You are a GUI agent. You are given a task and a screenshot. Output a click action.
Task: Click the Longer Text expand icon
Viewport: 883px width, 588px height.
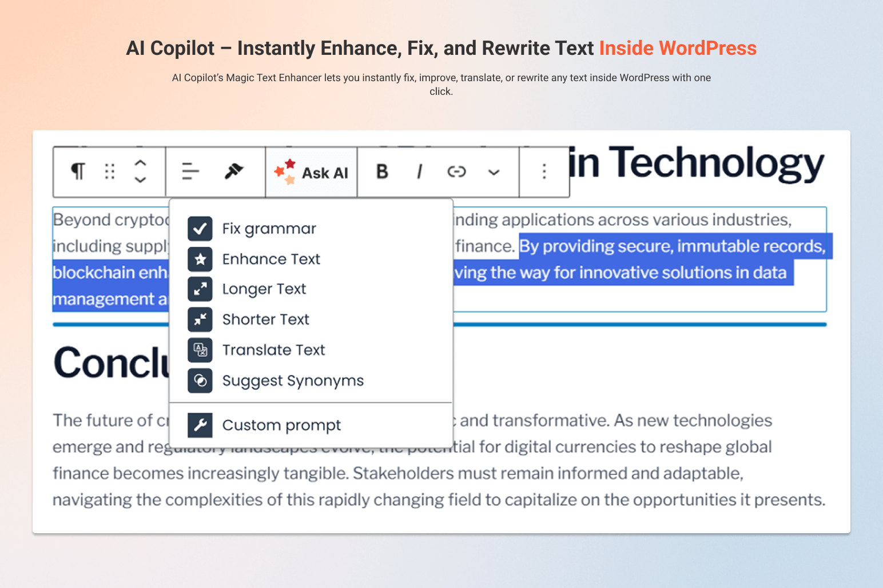200,289
